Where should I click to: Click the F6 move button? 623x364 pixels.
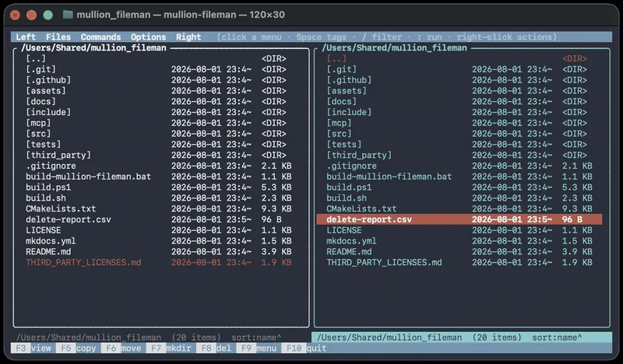tap(123, 348)
